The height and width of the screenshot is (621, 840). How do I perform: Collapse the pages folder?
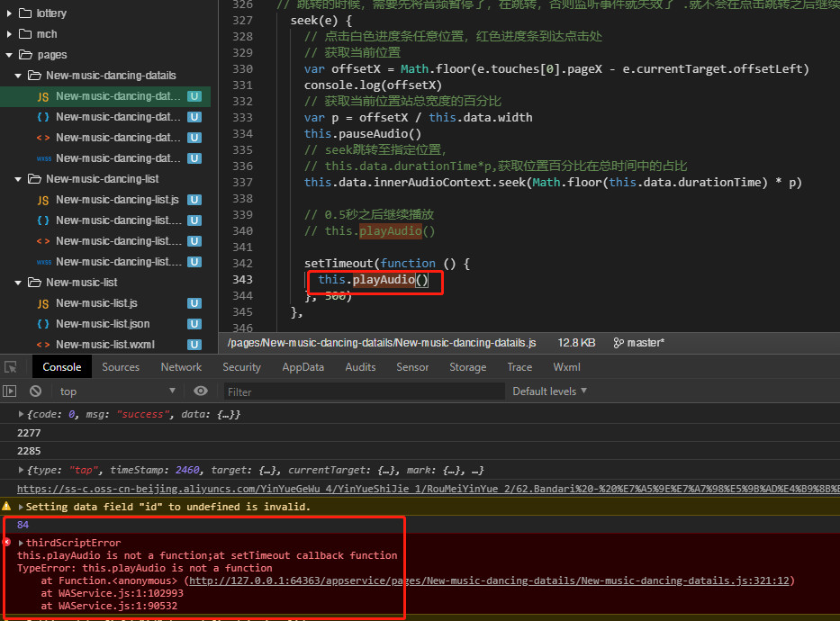click(x=9, y=55)
